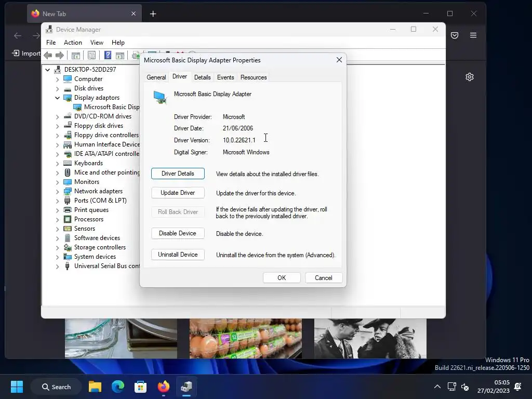Click the Update Driver button
The height and width of the screenshot is (399, 532).
click(178, 193)
